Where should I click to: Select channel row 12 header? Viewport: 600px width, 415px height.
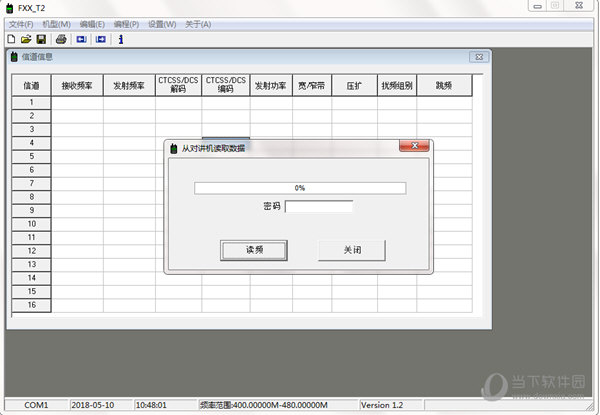point(31,251)
